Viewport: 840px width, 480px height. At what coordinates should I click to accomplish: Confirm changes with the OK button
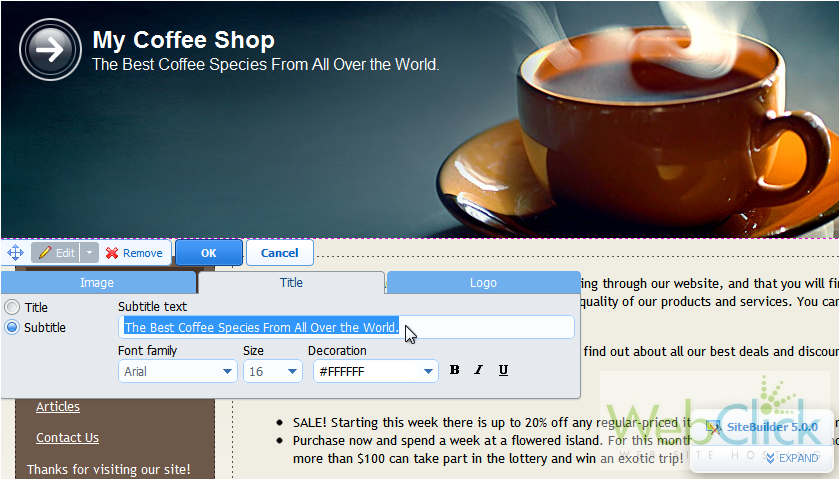pos(209,253)
